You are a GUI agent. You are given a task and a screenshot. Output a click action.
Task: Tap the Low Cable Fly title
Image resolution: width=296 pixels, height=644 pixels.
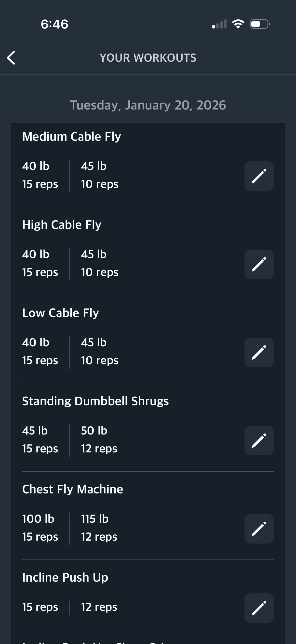60,313
